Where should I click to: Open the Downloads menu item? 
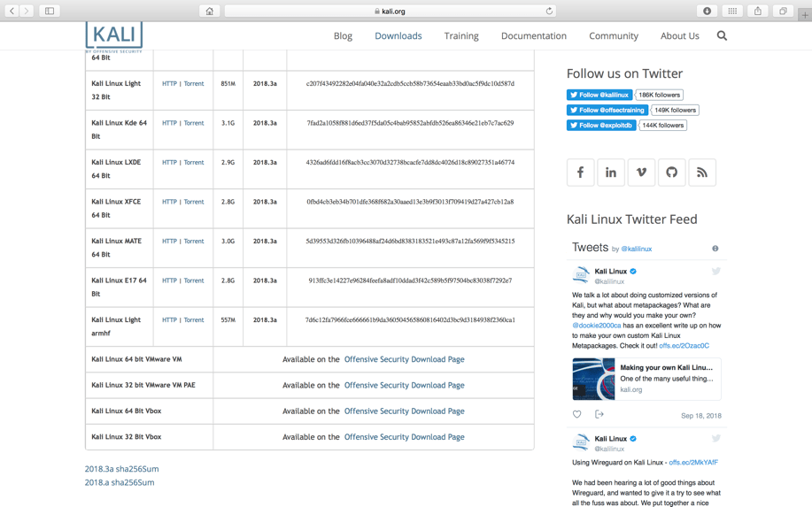[x=398, y=36]
